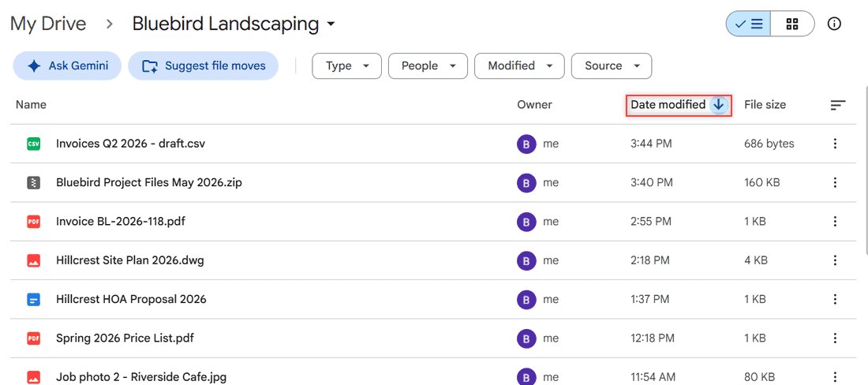868x385 pixels.
Task: Click the image icon of Job photo 2
Action: [34, 377]
